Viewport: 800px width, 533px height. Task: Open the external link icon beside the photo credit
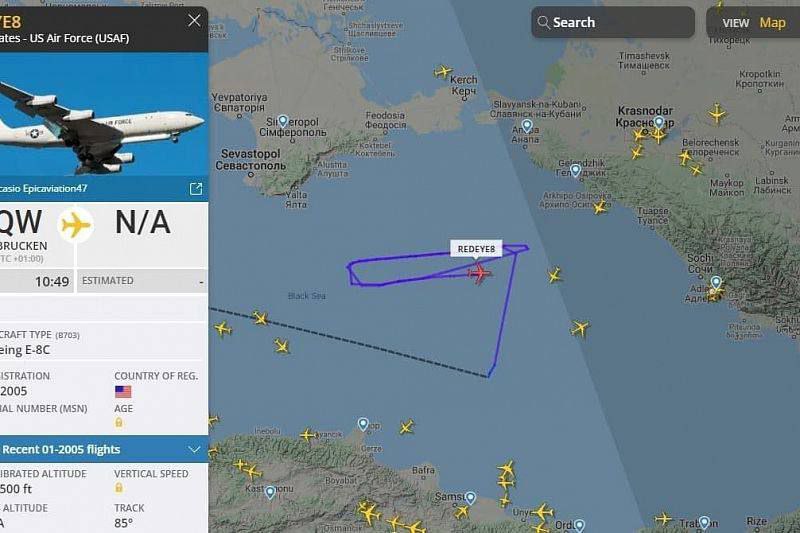coord(196,189)
